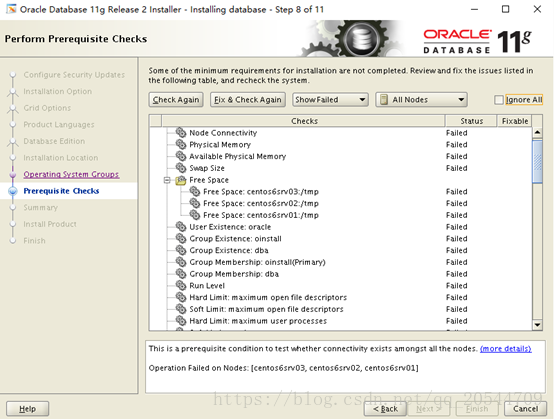554x419 pixels.
Task: Select the Finish step in sidebar
Action: [x=34, y=241]
